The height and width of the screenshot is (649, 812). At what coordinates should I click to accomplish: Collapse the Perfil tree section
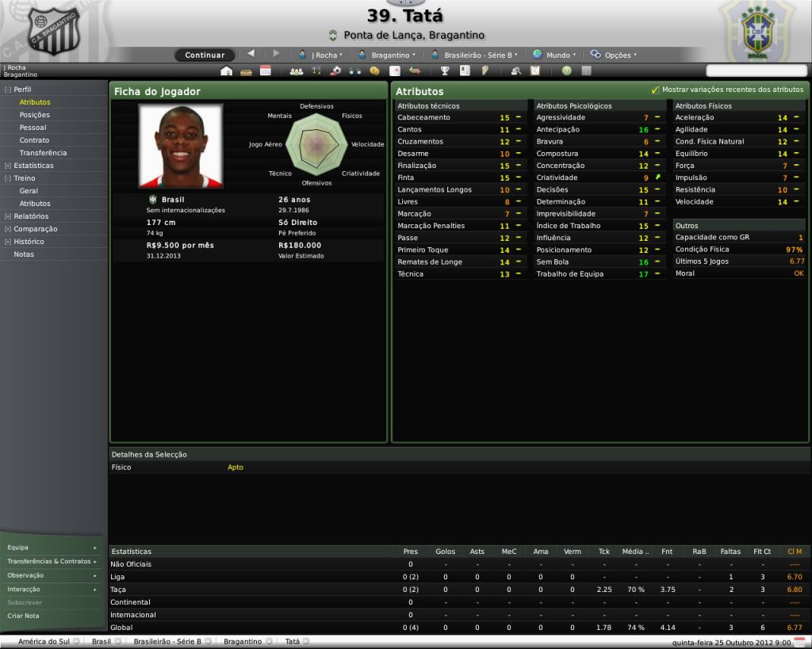pyautogui.click(x=8, y=90)
